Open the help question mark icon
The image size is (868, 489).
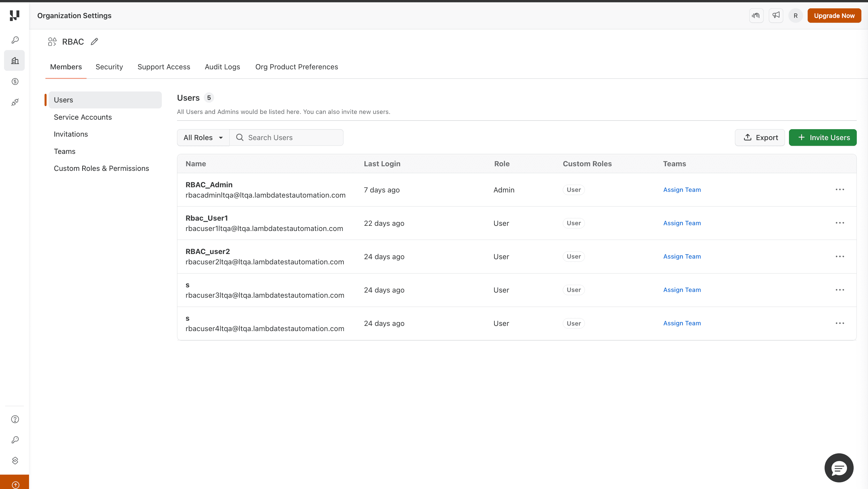click(x=14, y=419)
